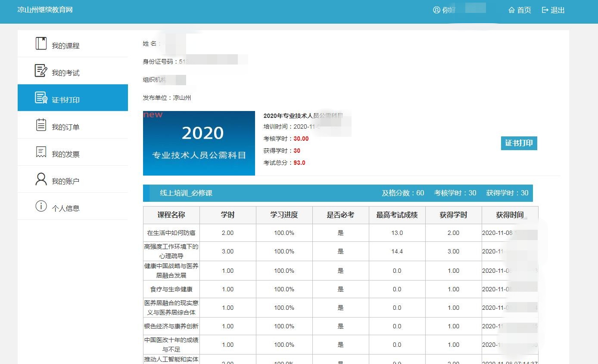Click the My Invoices receipt icon

coord(41,152)
